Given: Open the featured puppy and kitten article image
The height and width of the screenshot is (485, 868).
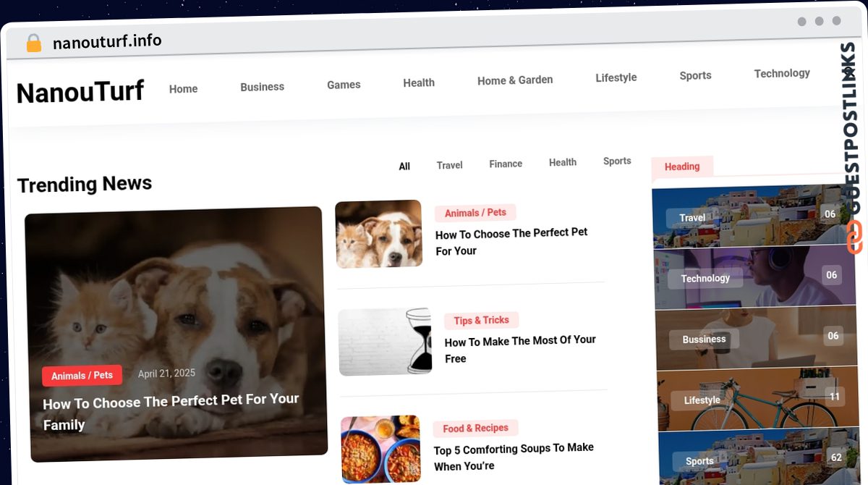Looking at the screenshot, I should (176, 334).
